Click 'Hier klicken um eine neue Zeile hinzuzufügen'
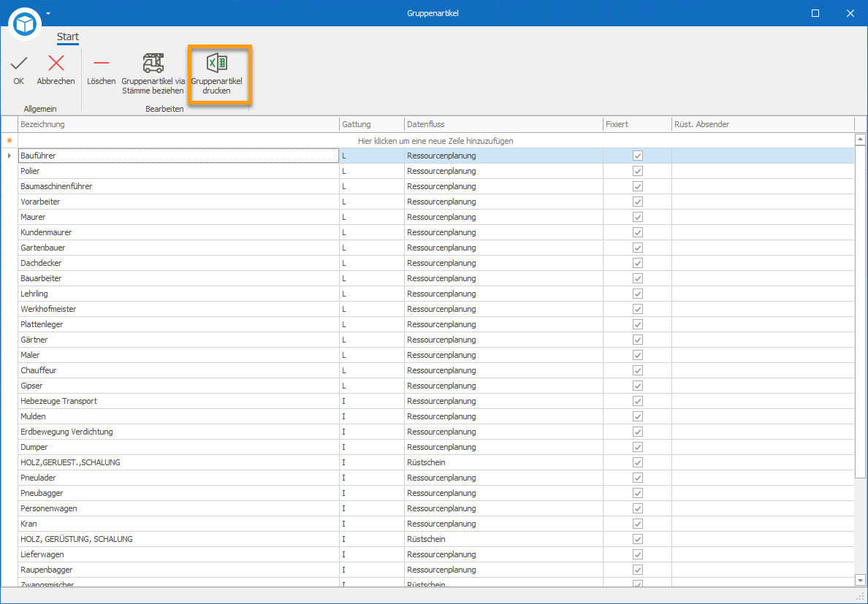The width and height of the screenshot is (868, 604). tap(435, 141)
